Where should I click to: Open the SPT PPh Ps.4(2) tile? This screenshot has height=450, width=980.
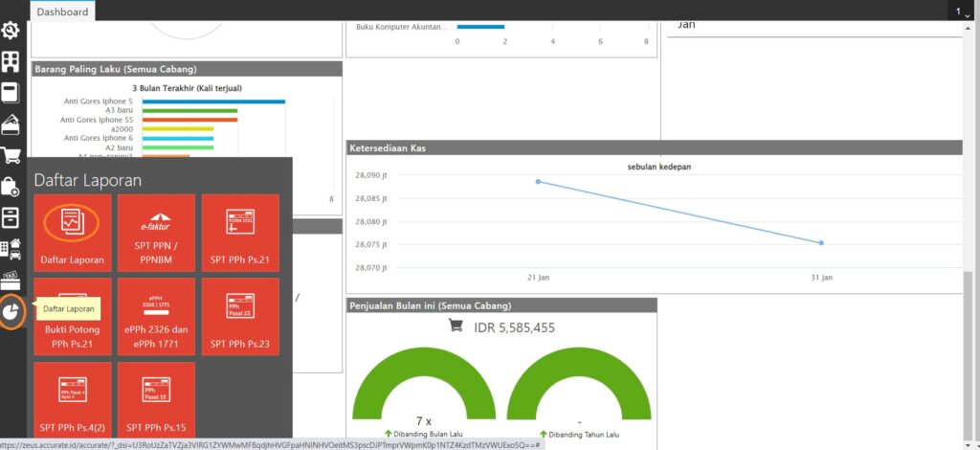coord(73,399)
